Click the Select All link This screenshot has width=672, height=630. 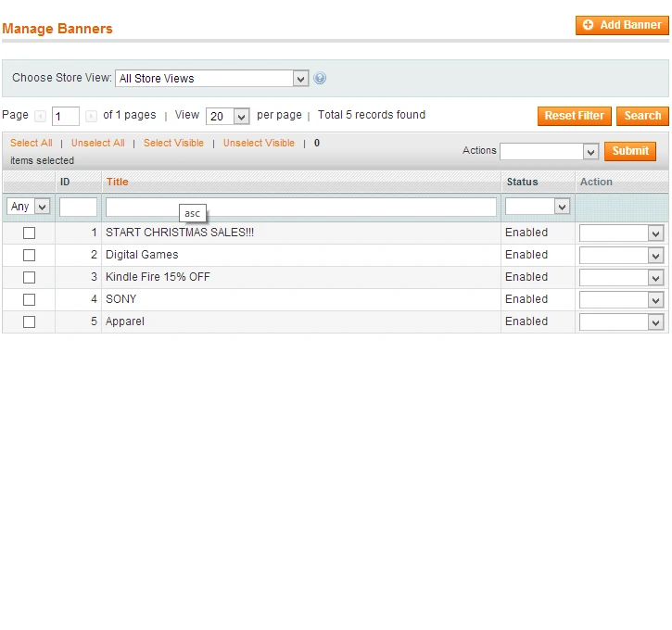[31, 143]
